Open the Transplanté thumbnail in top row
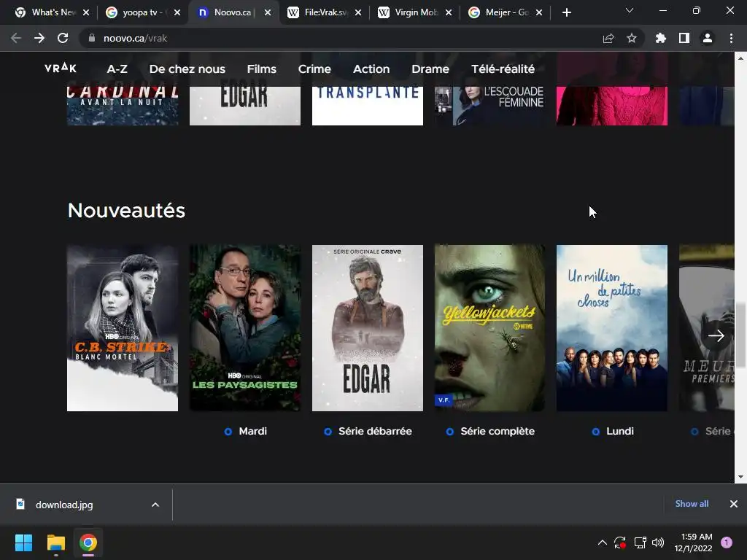 click(368, 106)
